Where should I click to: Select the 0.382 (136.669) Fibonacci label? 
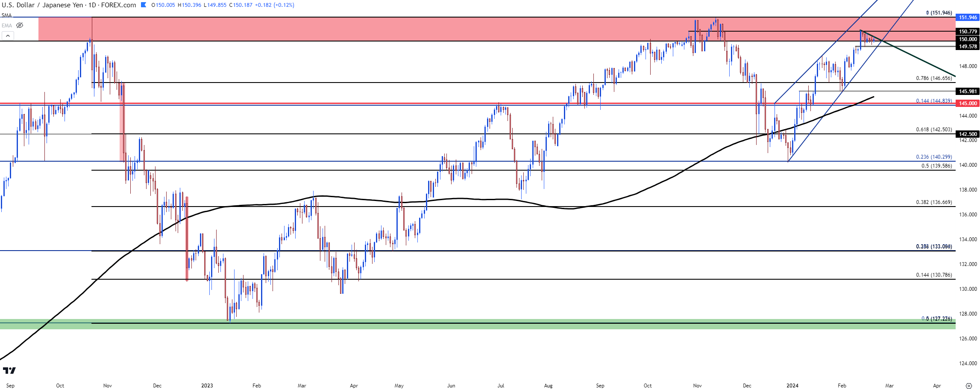click(934, 202)
